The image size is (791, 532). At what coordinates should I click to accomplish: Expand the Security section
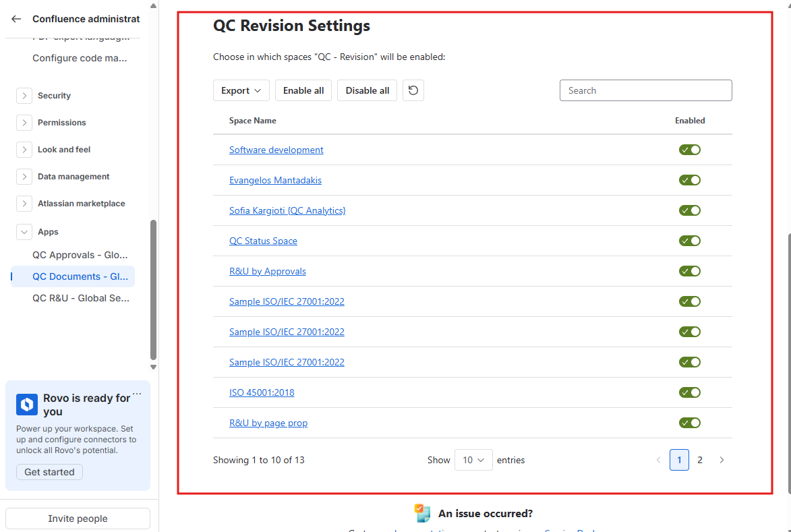[x=24, y=95]
